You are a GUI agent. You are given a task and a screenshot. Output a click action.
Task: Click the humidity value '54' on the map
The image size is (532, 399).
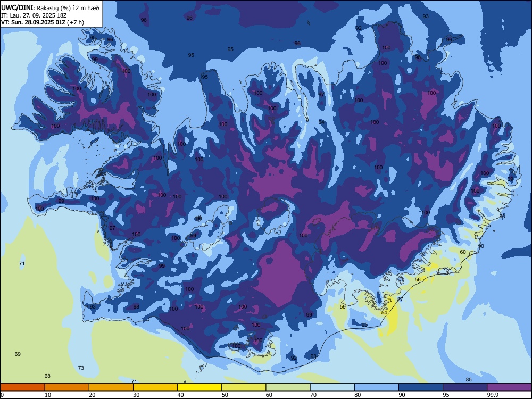point(384,312)
